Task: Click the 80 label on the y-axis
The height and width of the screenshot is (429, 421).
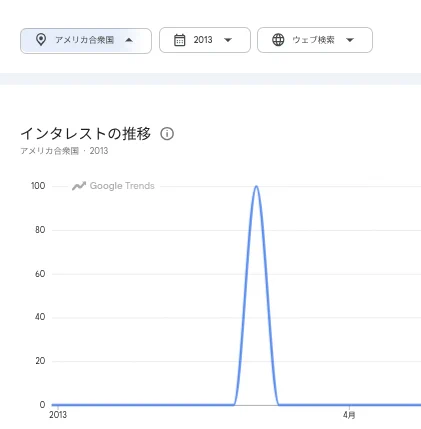Action: (x=40, y=230)
